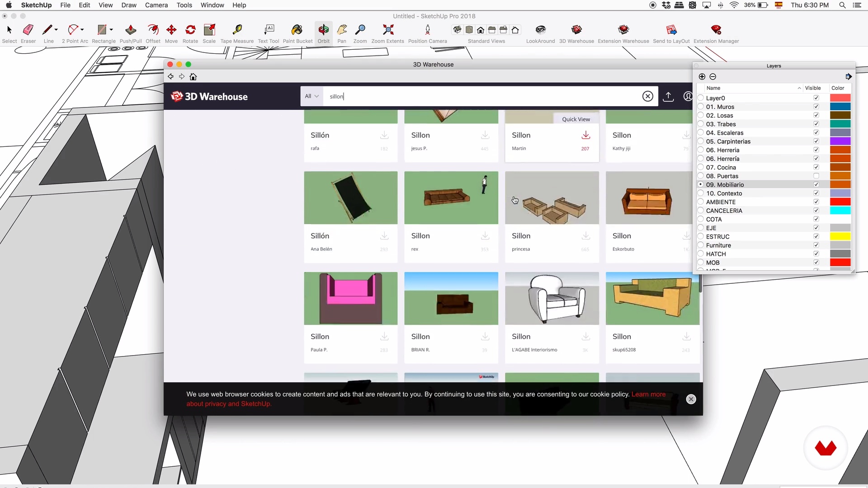Screen dimensions: 868x488
Task: Show the 08. Puertas layer
Action: pos(816,176)
